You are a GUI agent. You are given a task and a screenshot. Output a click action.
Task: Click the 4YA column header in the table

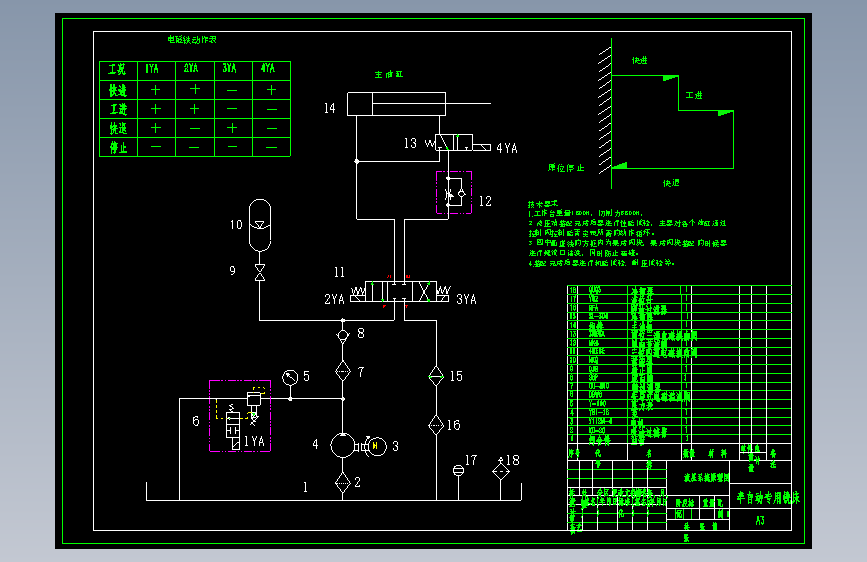click(268, 69)
